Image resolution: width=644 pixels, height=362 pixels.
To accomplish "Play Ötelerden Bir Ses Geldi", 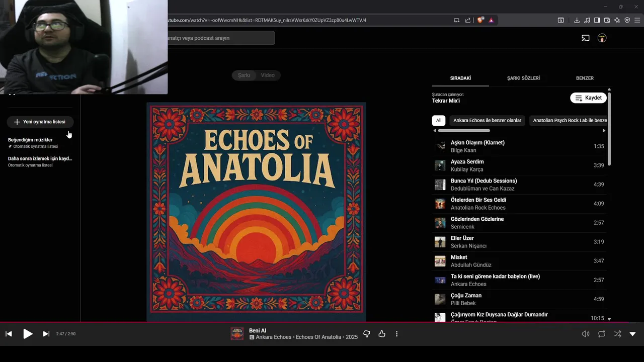I will tap(519, 204).
